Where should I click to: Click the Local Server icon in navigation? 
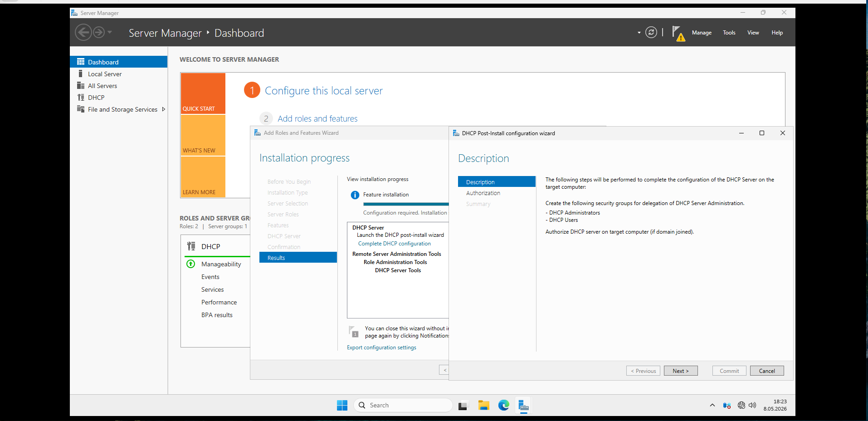[81, 73]
